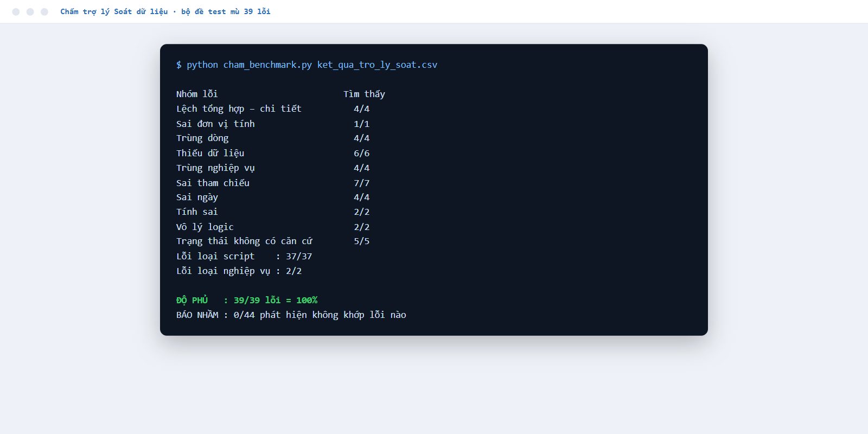Screen dimensions: 868x434
Task: Click the file name ket_qua_tro_ly_soat.csv
Action: 377,65
